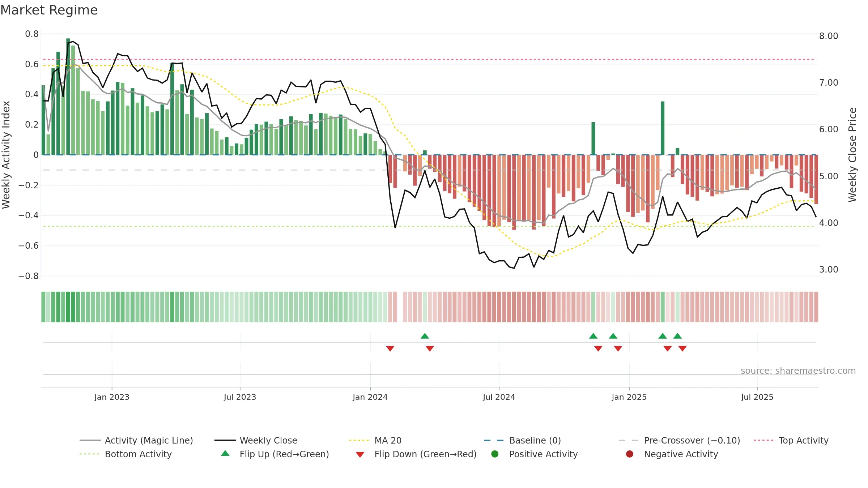Click the 0.8 left-axis tick label
This screenshot has height=488, width=868.
coord(32,34)
